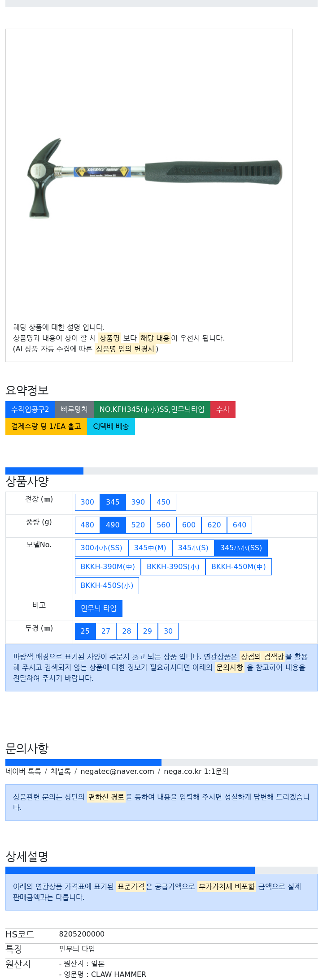Select the 300 mm length option
This screenshot has height=980, width=323.
coord(87,502)
